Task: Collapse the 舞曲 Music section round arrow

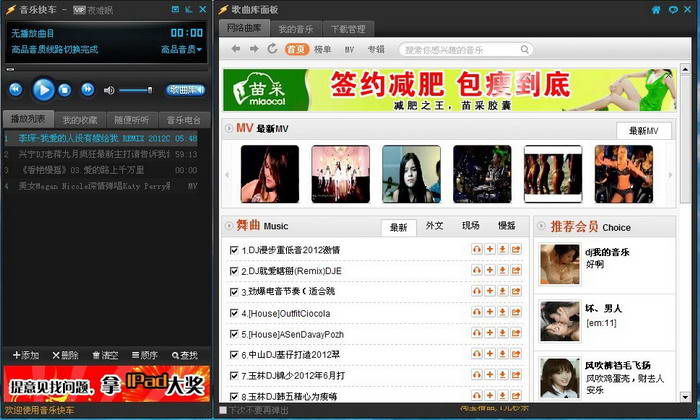Action: coord(229,226)
